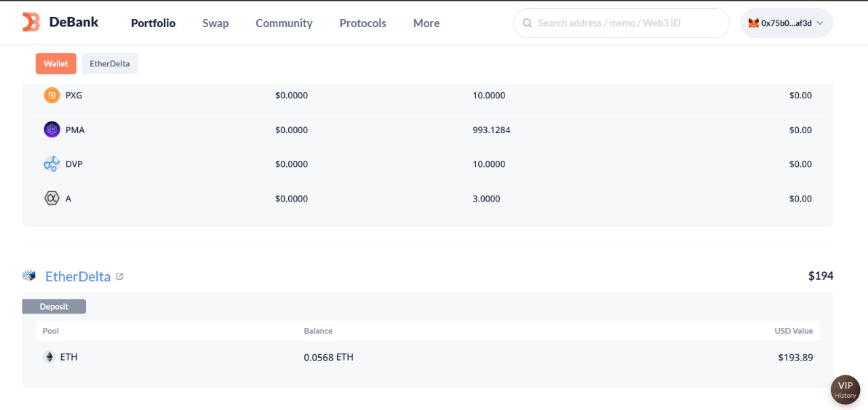868x410 pixels.
Task: Click the A token hexagon icon
Action: [x=52, y=198]
